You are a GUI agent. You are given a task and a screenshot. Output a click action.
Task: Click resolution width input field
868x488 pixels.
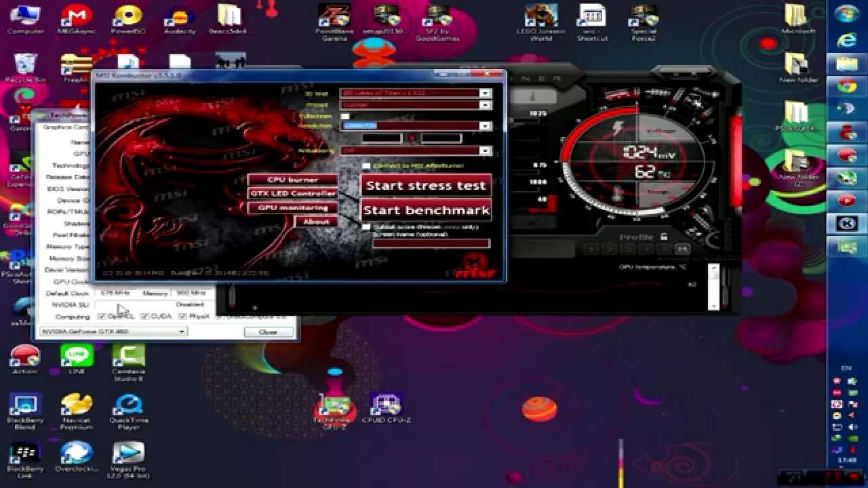(381, 138)
